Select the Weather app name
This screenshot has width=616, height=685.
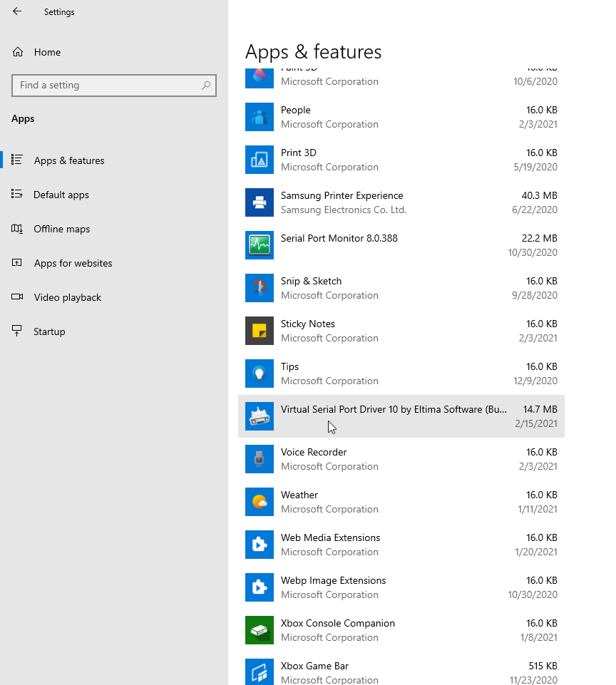click(x=299, y=495)
